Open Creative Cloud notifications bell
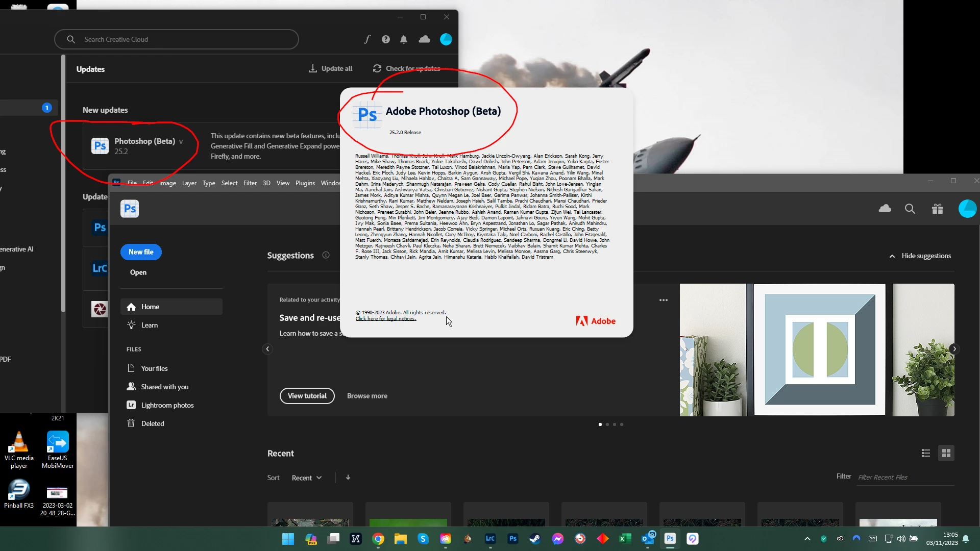 (404, 39)
